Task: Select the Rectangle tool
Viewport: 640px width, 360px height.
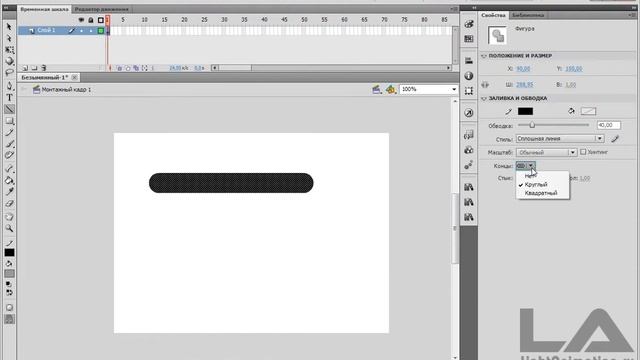Action: pyautogui.click(x=9, y=121)
